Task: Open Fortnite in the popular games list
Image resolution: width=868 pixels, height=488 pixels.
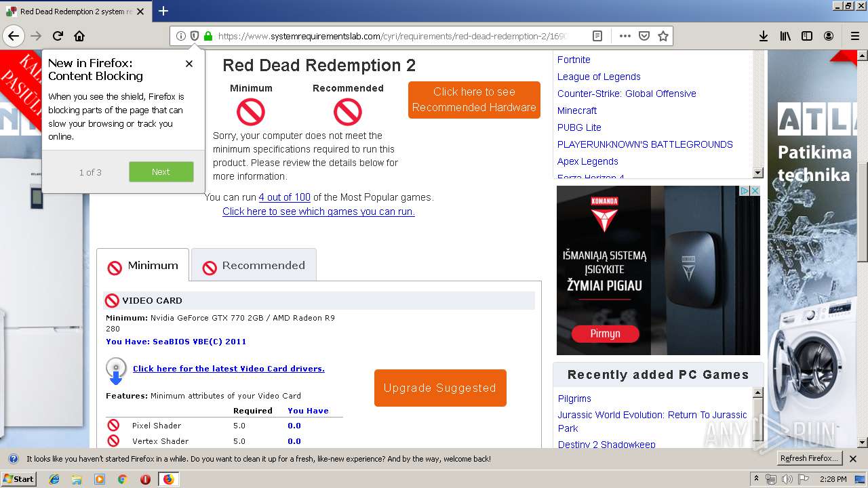Action: click(574, 60)
